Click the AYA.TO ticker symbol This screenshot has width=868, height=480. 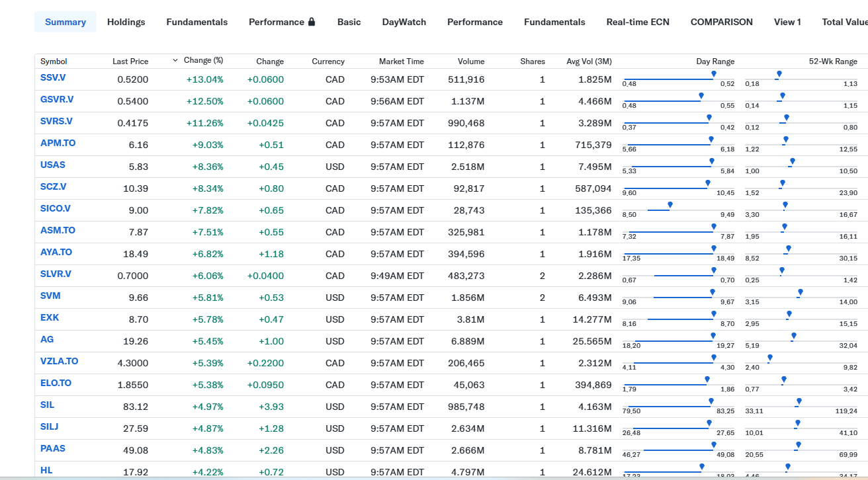pyautogui.click(x=56, y=253)
